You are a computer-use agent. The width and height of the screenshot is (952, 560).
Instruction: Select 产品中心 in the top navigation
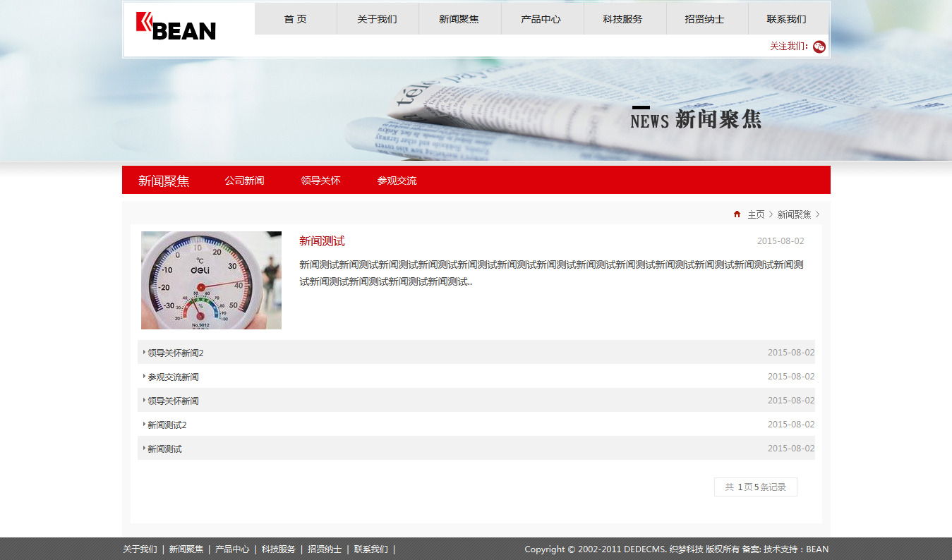click(x=541, y=19)
